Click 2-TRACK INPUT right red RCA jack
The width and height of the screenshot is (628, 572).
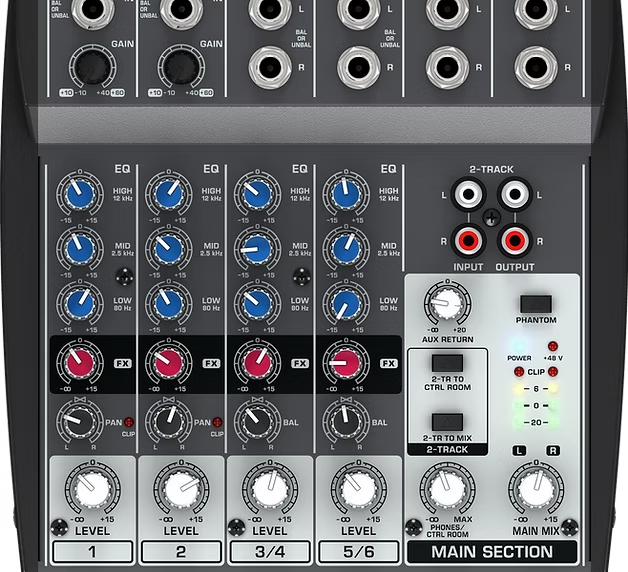(468, 241)
